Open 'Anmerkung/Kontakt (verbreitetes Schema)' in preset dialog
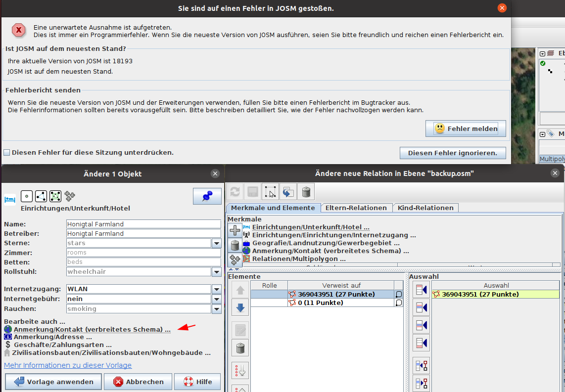Screen dimensions: 565x392 coord(92,329)
